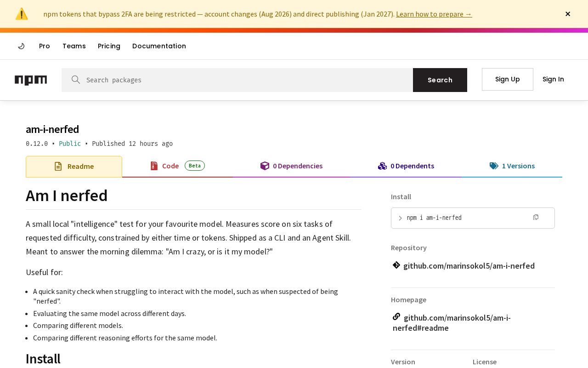Click the npm i am-i-nerfed command text
This screenshot has width=588, height=368.
(434, 218)
